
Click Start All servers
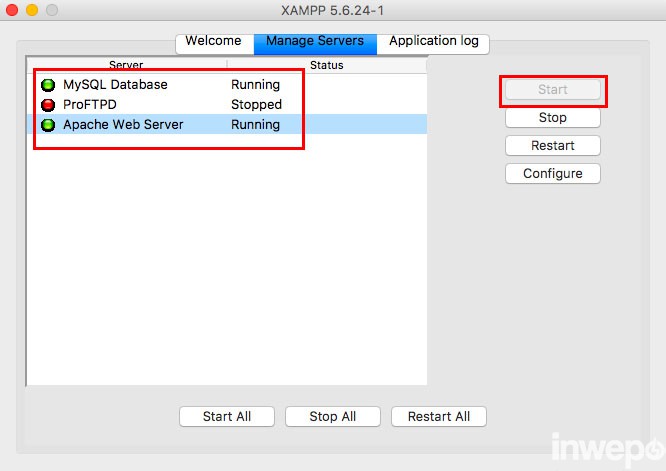(x=227, y=417)
